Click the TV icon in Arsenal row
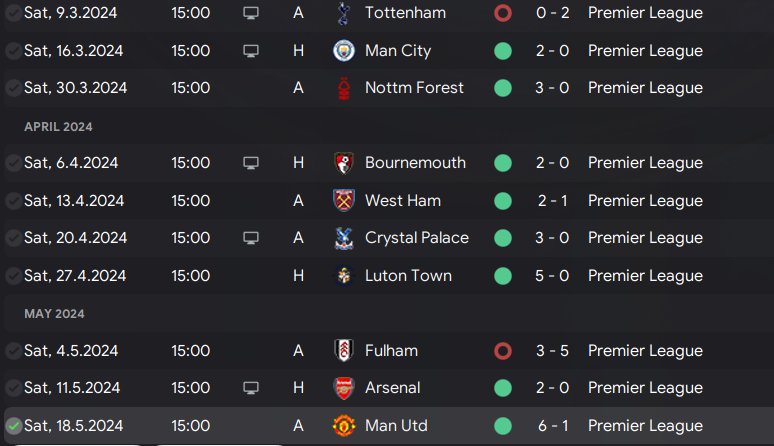This screenshot has width=774, height=446. (x=251, y=388)
